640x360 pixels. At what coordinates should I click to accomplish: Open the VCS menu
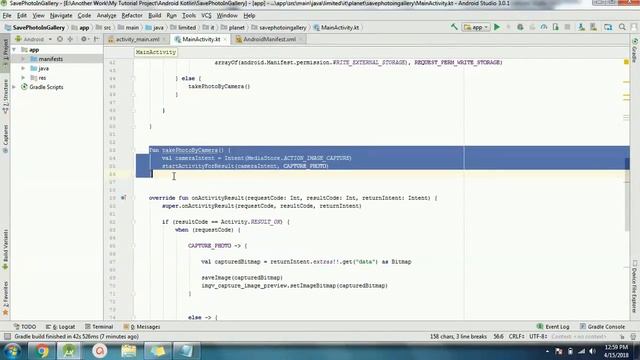pos(206,16)
